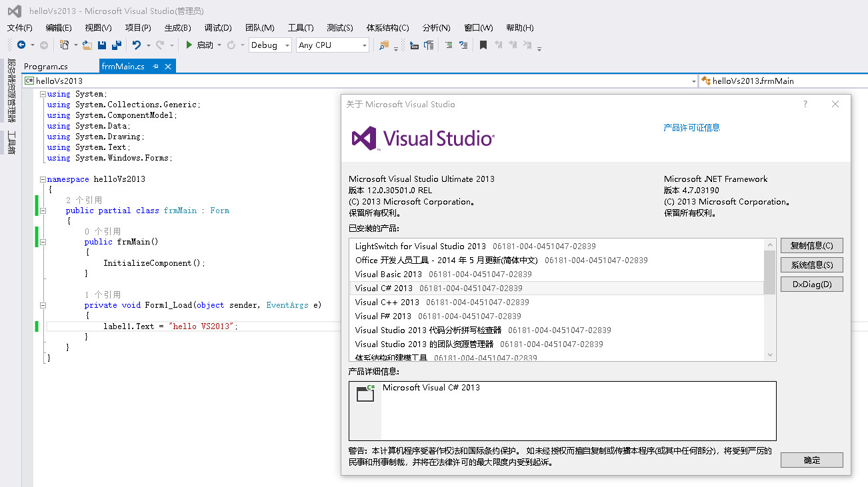This screenshot has width=868, height=487.
Task: Select Visual C++ 2013 in products list
Action: click(557, 302)
